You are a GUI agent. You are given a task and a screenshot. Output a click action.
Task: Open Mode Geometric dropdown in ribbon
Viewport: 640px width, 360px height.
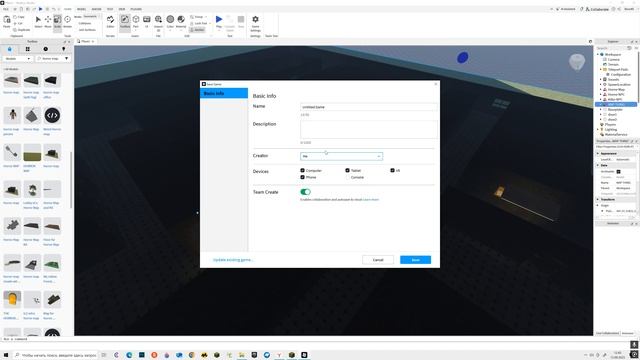(x=91, y=17)
